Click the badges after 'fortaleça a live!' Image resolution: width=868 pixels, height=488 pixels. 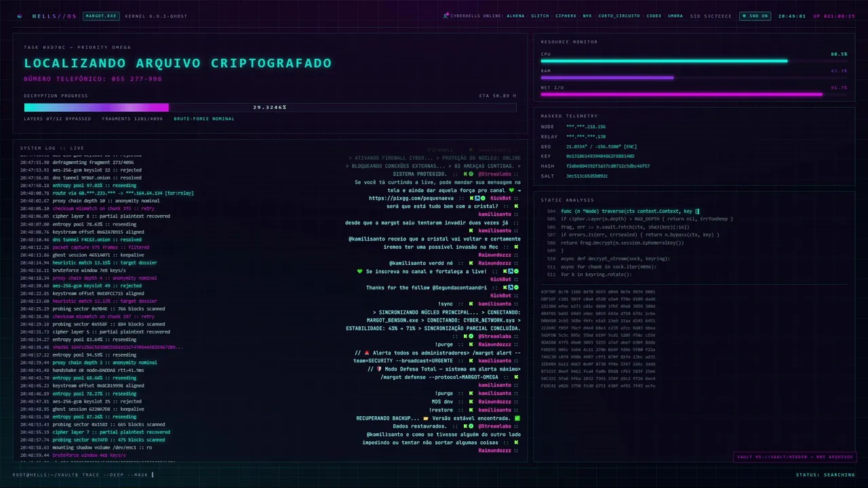[x=511, y=272]
